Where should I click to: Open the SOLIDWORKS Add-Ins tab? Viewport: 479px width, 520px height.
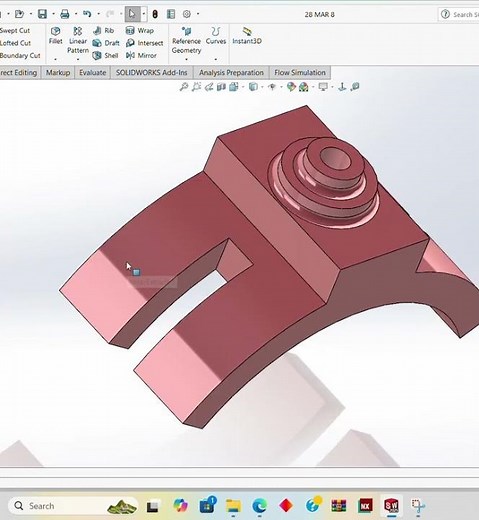click(x=152, y=73)
